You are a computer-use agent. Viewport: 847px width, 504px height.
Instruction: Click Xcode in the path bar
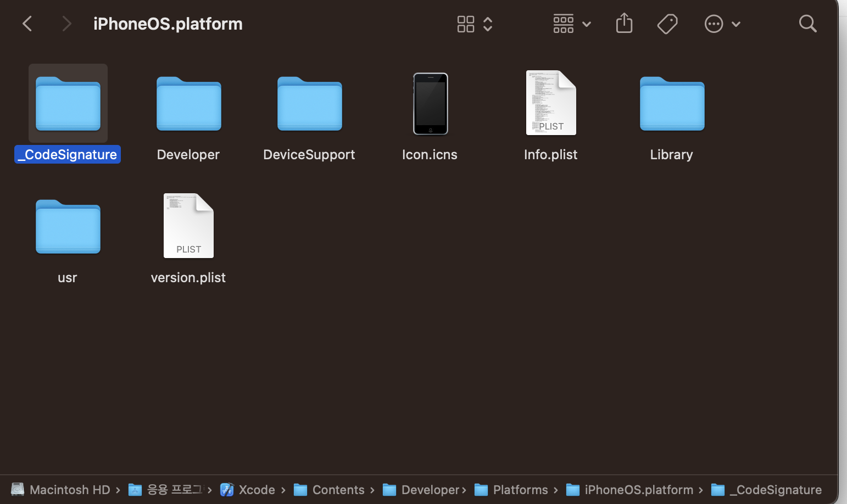pos(248,489)
